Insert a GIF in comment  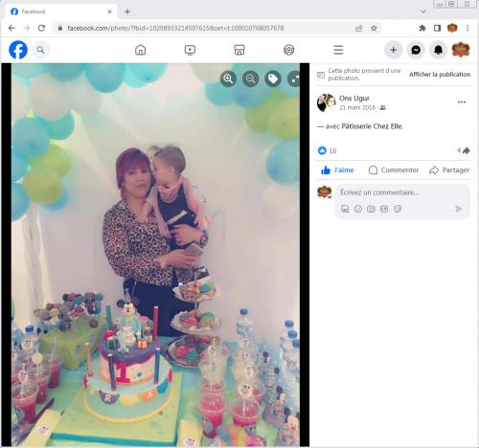click(384, 209)
